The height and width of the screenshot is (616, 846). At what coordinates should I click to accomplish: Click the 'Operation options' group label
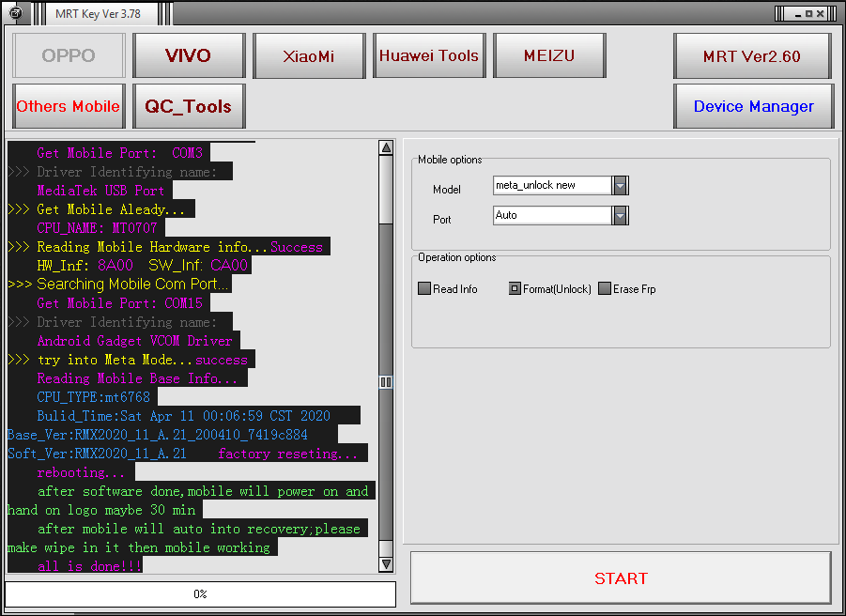pos(457,257)
